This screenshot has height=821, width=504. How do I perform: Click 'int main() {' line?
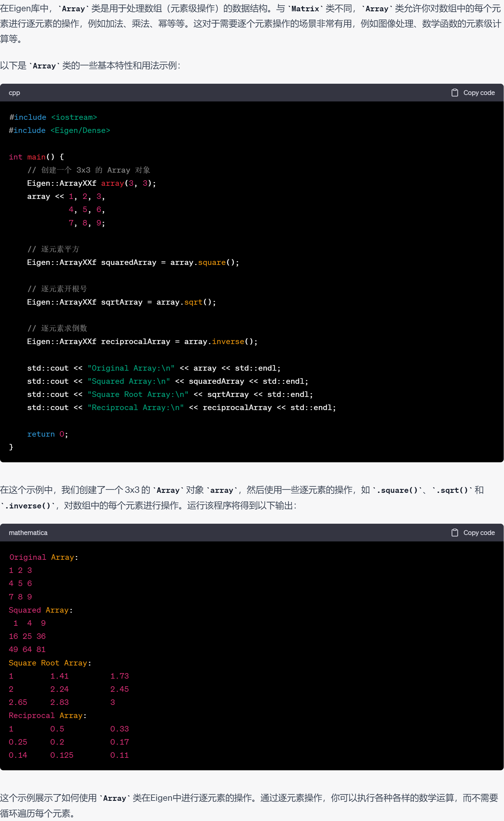pyautogui.click(x=36, y=157)
